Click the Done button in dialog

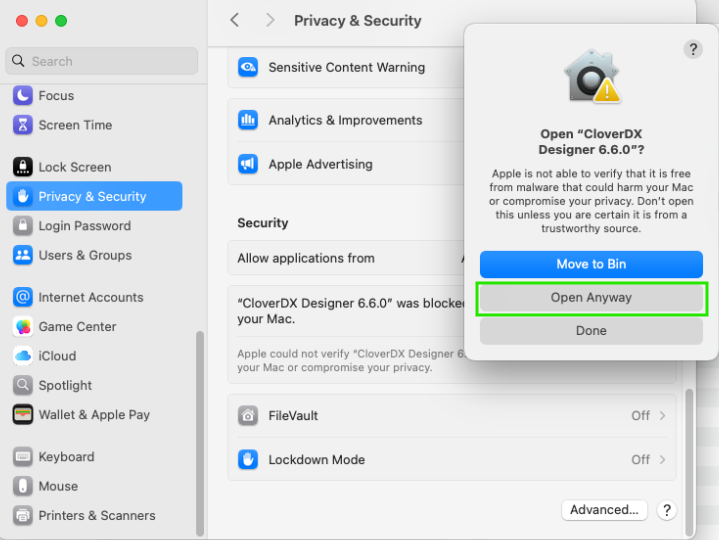coord(591,331)
